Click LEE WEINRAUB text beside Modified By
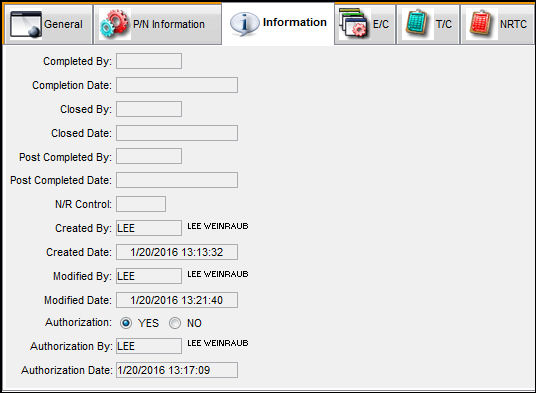 (x=218, y=274)
